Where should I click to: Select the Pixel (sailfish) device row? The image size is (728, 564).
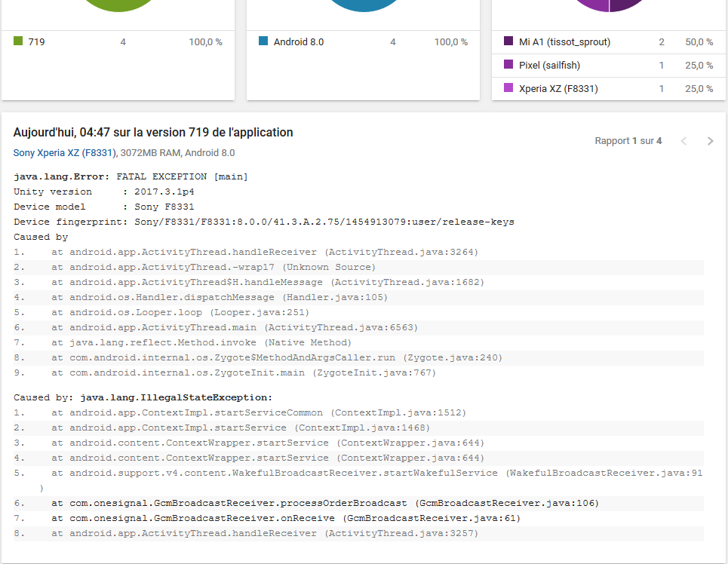pyautogui.click(x=609, y=65)
